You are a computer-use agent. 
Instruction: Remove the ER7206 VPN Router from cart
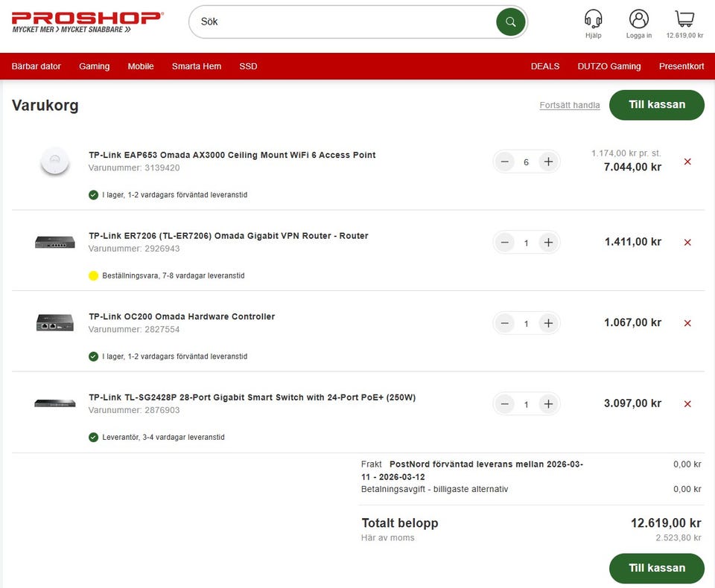pos(687,242)
